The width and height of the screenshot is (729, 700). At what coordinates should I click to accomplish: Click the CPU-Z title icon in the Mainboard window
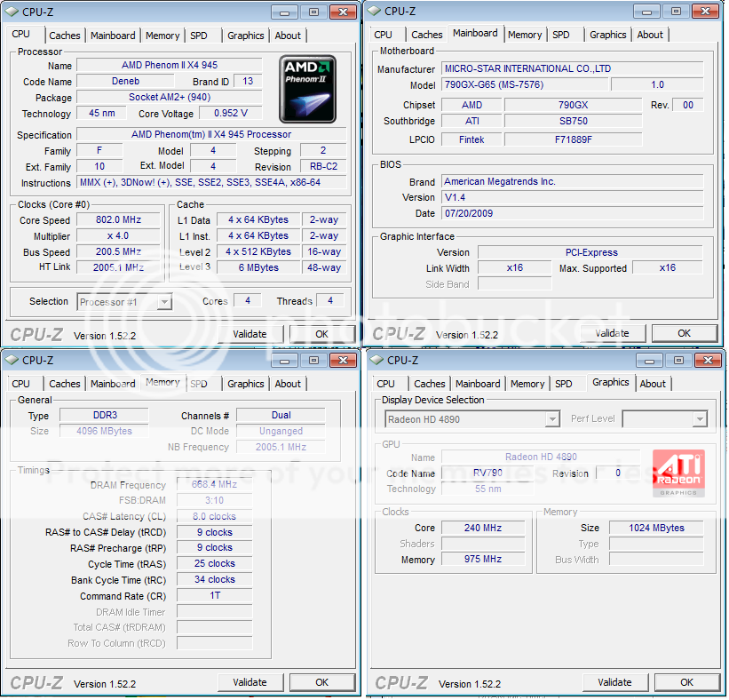click(374, 12)
